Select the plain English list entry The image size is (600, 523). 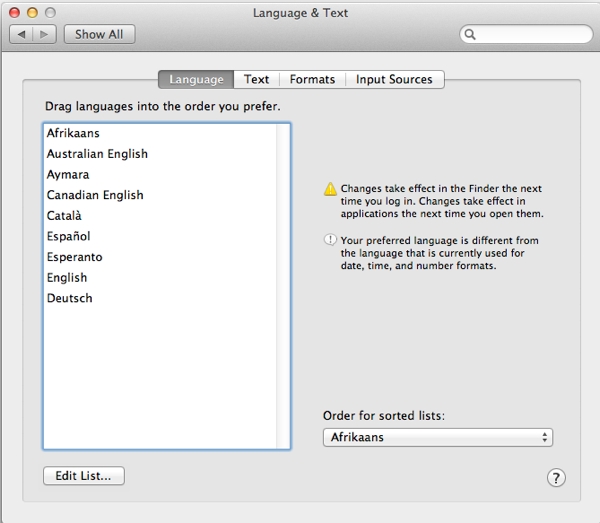tap(160, 277)
